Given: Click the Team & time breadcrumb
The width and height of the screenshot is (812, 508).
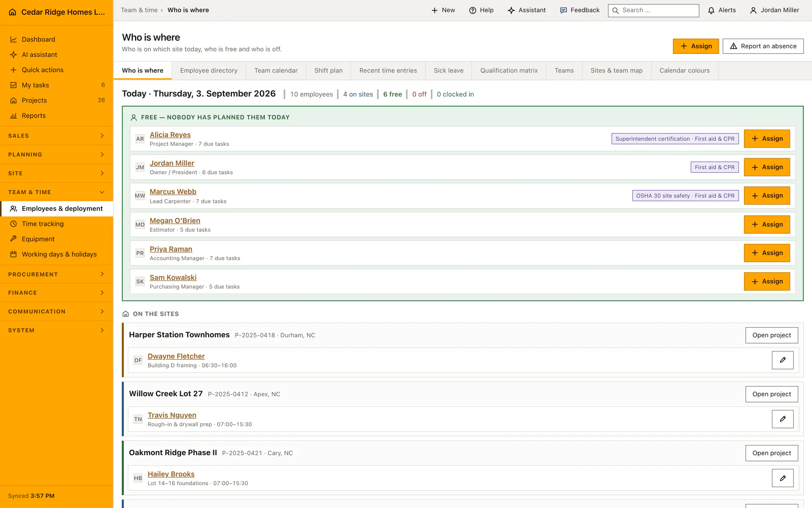Looking at the screenshot, I should [139, 10].
